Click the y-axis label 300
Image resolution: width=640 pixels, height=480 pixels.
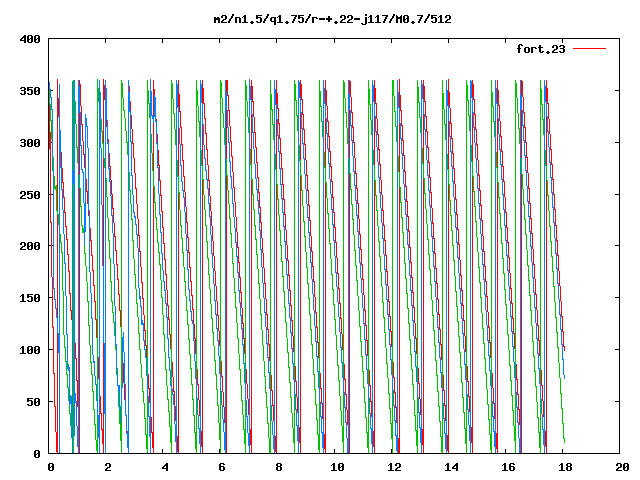tap(30, 143)
